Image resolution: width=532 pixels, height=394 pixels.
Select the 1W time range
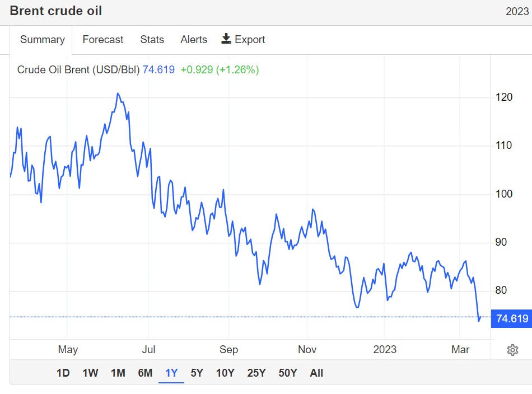[90, 373]
